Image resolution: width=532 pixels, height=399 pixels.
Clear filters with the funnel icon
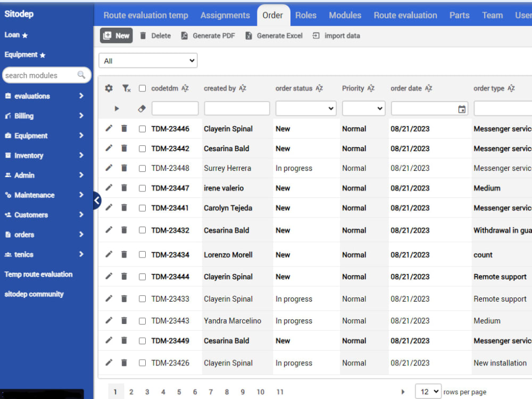tap(126, 88)
